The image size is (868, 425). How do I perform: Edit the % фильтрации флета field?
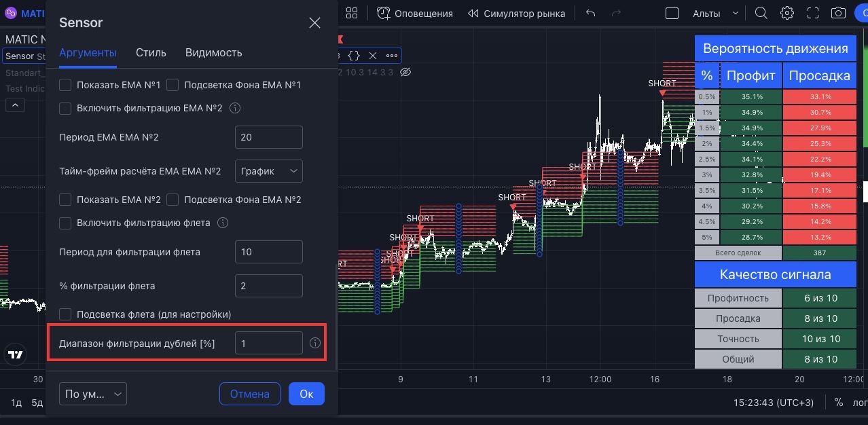click(x=268, y=286)
